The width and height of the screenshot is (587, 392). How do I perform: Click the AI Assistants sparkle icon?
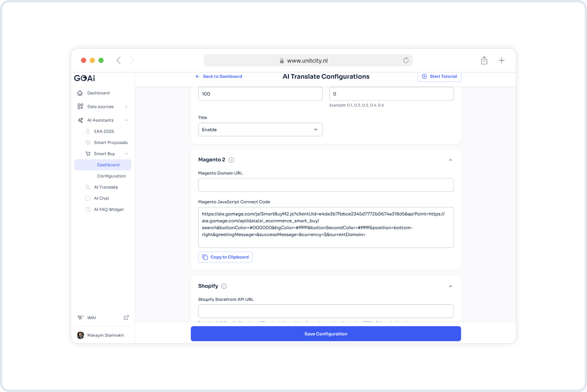(x=80, y=120)
